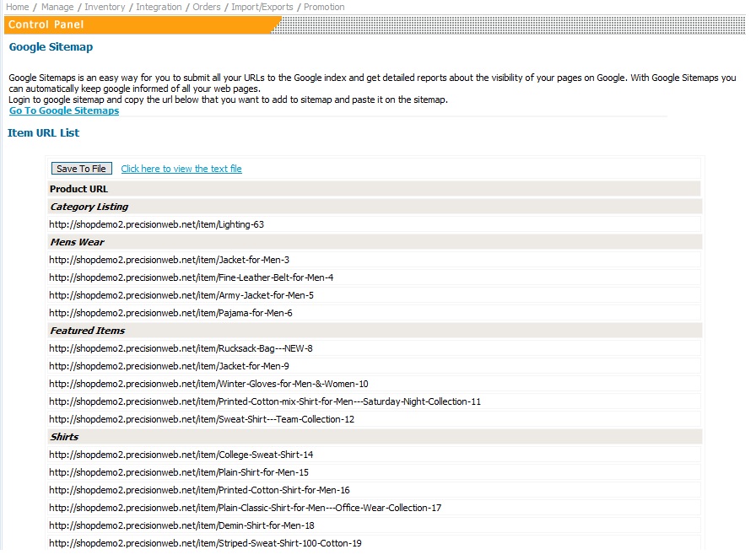Open the Home menu item

18,7
